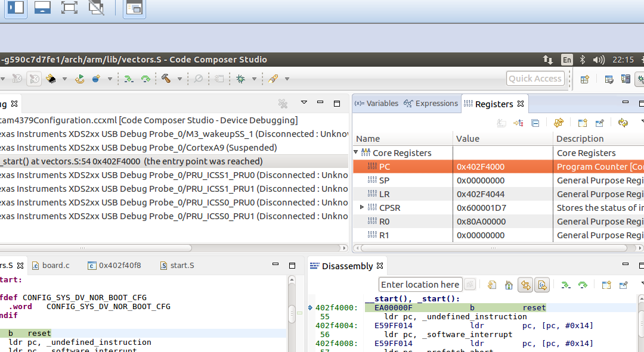Click the source editor vertical scrollbar
The width and height of the screenshot is (644, 352).
(x=292, y=314)
